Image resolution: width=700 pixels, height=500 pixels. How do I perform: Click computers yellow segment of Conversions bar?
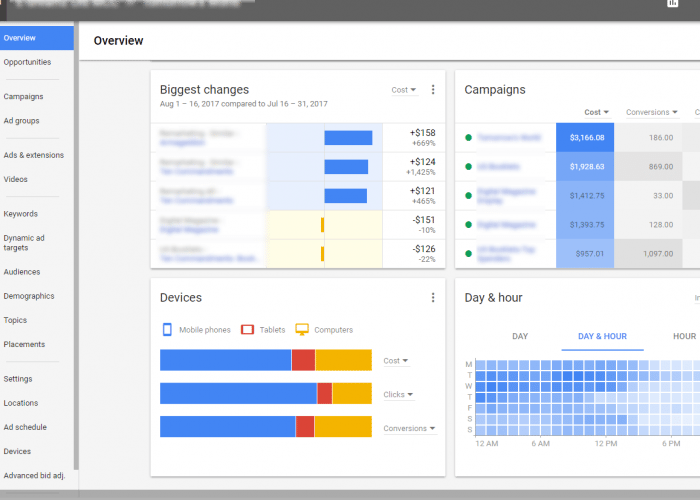pyautogui.click(x=343, y=426)
